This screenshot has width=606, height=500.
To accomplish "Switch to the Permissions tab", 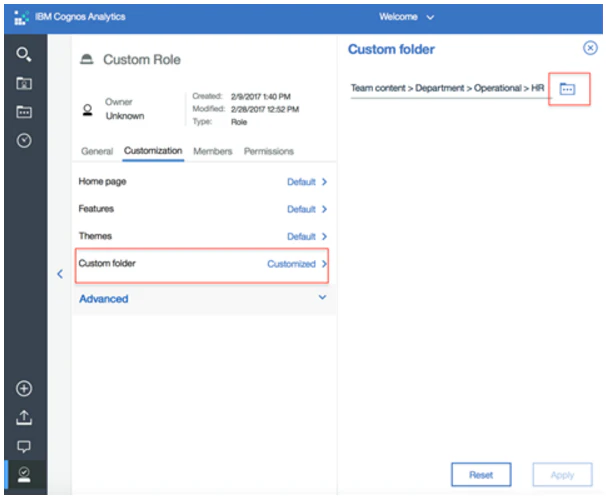I will (269, 151).
